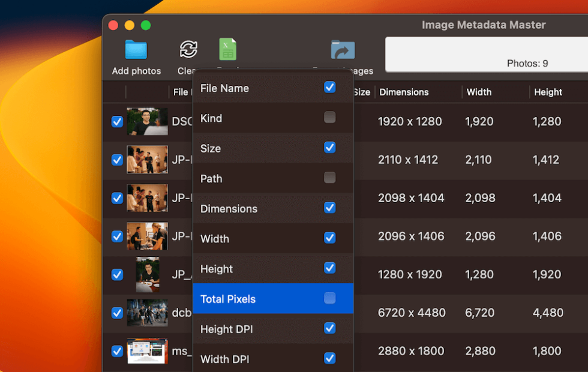This screenshot has width=588, height=372.
Task: Open the 2096 x 1406 row thumbnail
Action: (x=148, y=236)
